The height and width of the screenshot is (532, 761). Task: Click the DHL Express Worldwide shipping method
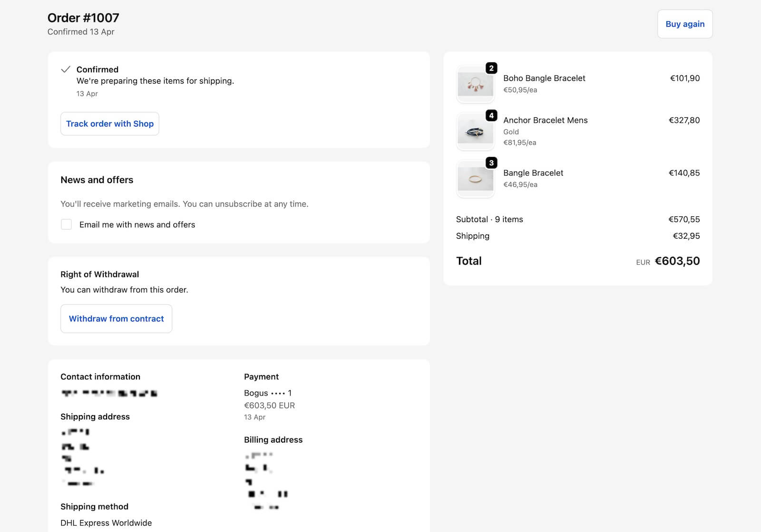[x=106, y=522]
